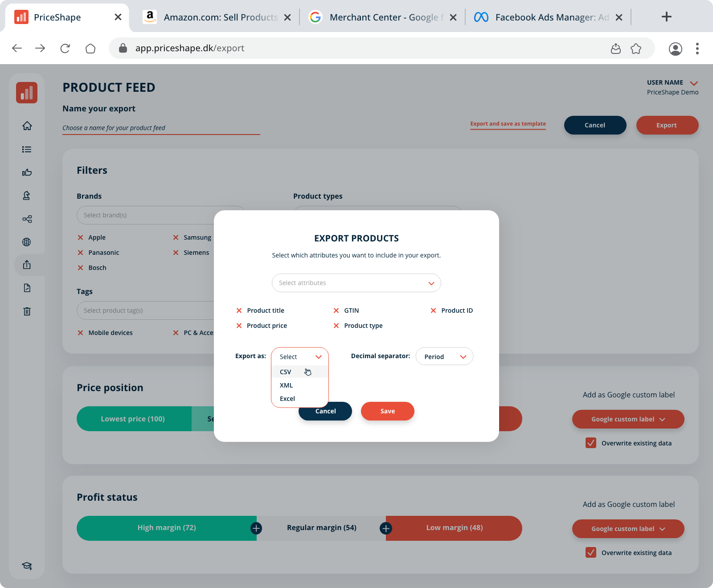This screenshot has width=713, height=588.
Task: Click the Save button in dialog
Action: point(388,411)
